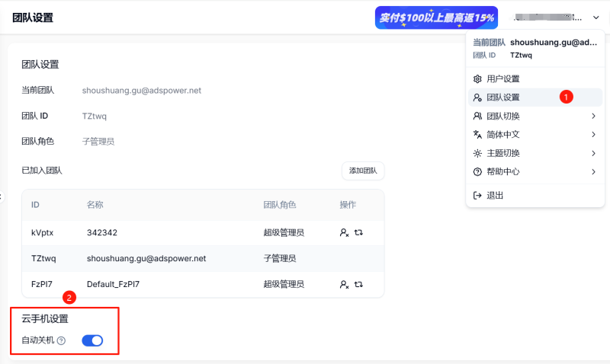Click the 云手机设置 section heading
Screen dimensions: 610x364
45,319
